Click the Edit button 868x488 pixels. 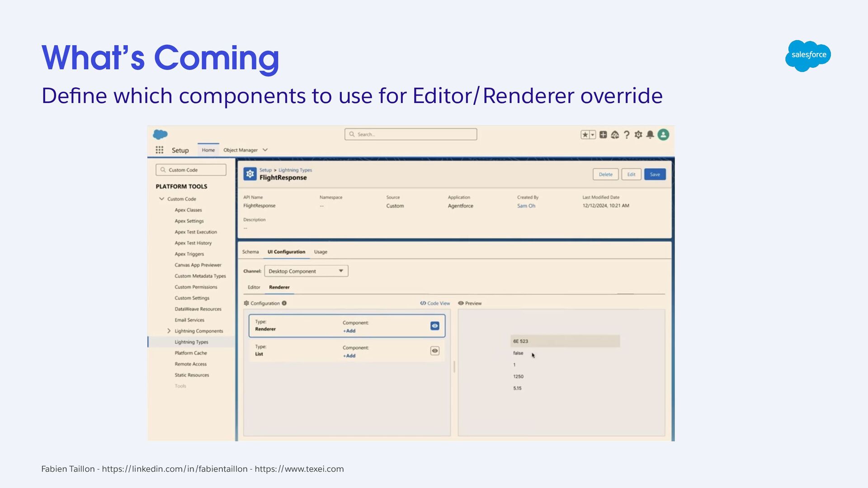click(631, 174)
